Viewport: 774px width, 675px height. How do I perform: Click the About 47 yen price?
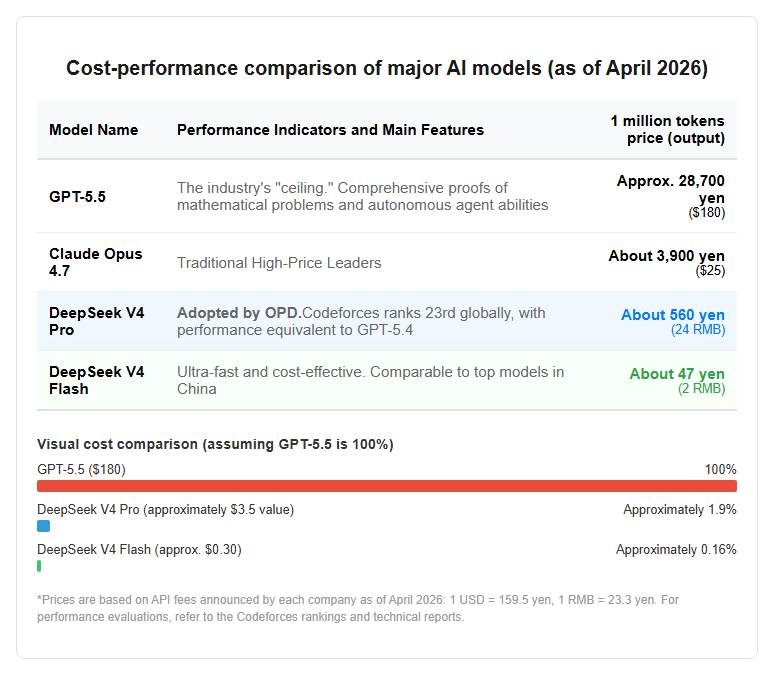point(677,374)
